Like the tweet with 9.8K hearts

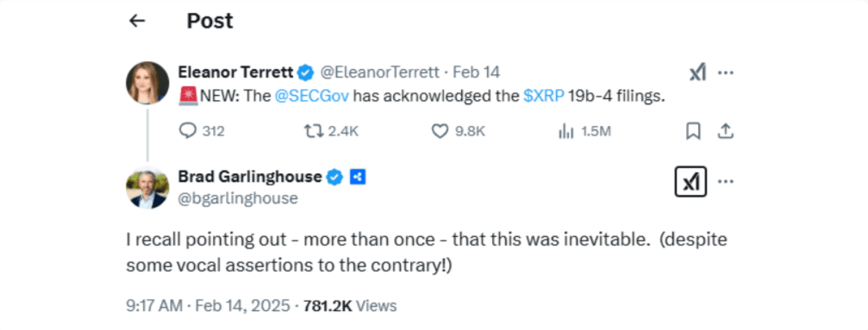440,131
